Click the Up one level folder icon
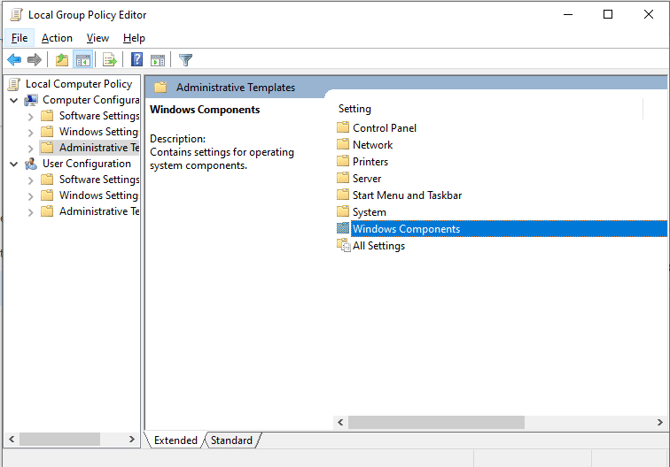670x467 pixels. (62, 60)
